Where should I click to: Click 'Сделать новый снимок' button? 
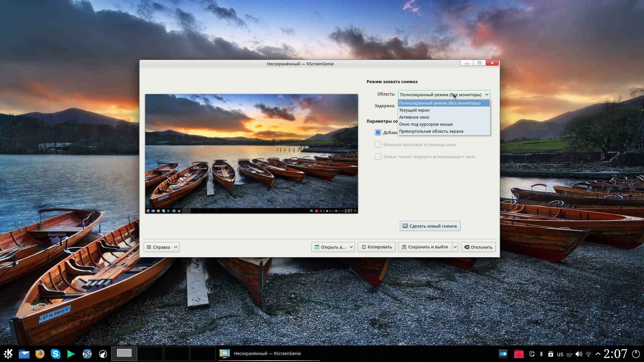(430, 226)
